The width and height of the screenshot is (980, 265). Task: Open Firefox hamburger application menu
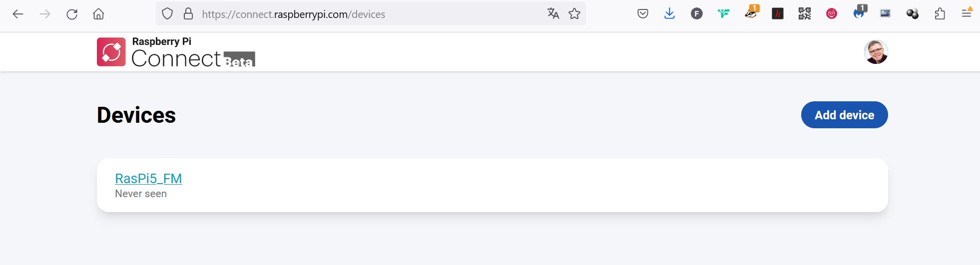[x=967, y=13]
